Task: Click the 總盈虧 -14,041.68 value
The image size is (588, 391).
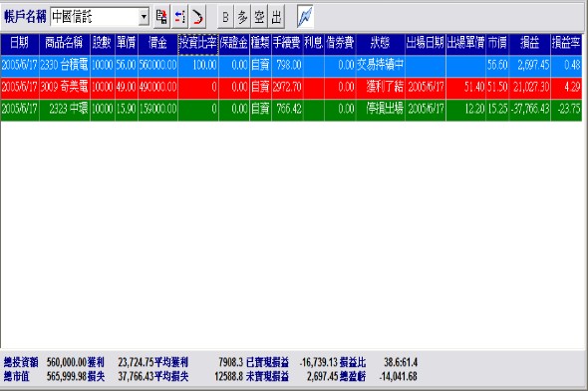Action: 399,376
